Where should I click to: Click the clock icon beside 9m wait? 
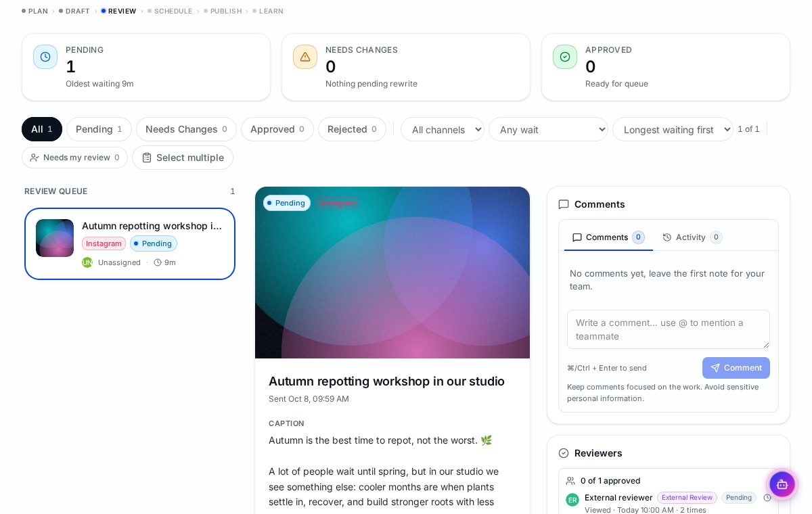coord(158,262)
